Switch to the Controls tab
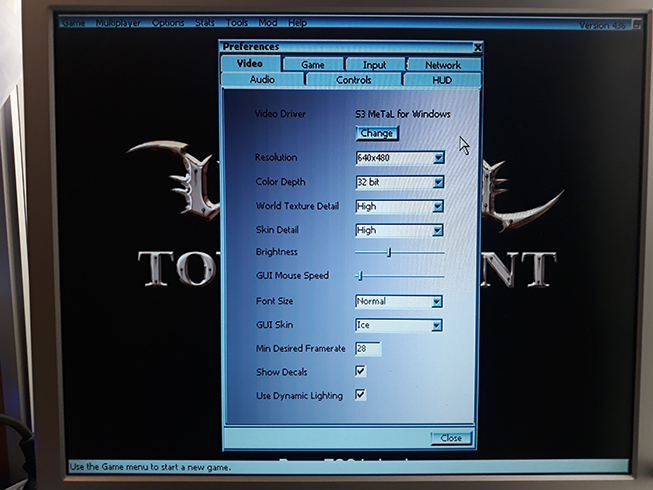 354,80
